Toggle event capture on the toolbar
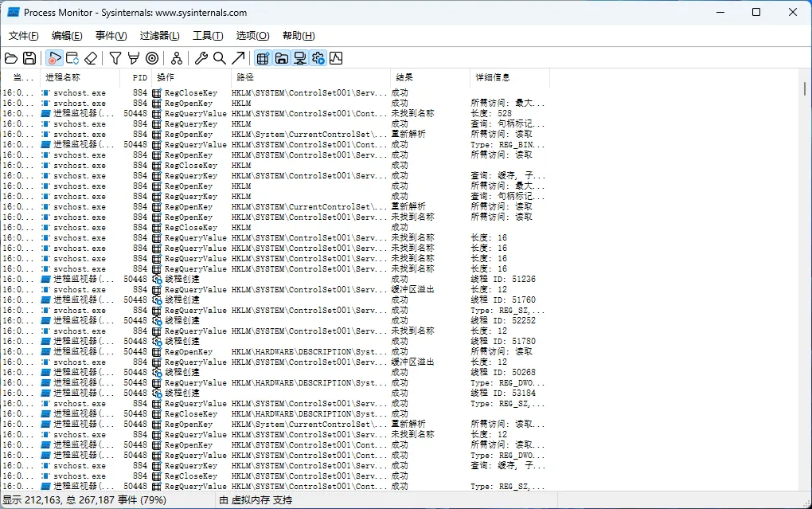The width and height of the screenshot is (812, 509). [x=54, y=58]
